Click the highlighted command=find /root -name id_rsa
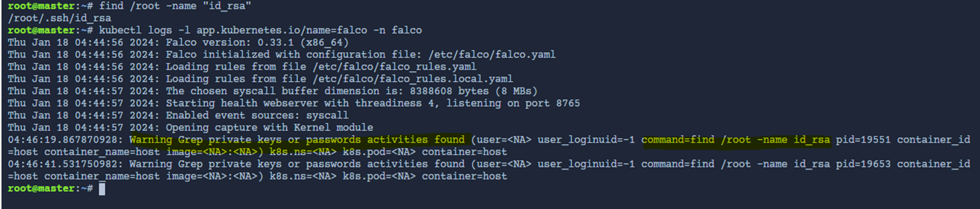 click(x=735, y=140)
